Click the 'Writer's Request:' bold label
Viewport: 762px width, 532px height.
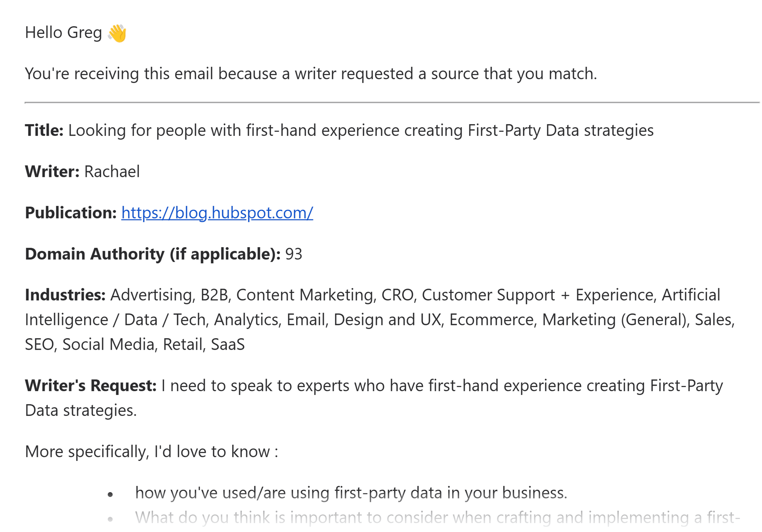[x=91, y=386]
